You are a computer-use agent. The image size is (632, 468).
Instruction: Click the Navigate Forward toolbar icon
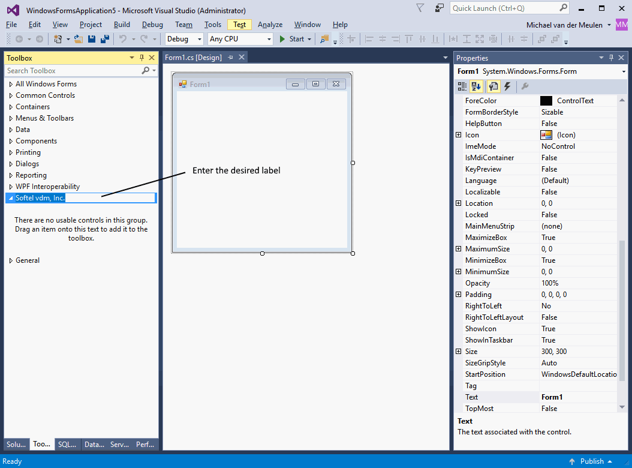click(x=39, y=39)
